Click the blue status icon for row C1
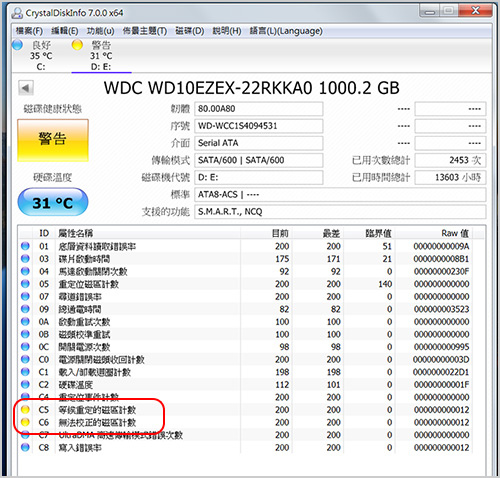Screen dimensions: 500x478 (x=25, y=372)
